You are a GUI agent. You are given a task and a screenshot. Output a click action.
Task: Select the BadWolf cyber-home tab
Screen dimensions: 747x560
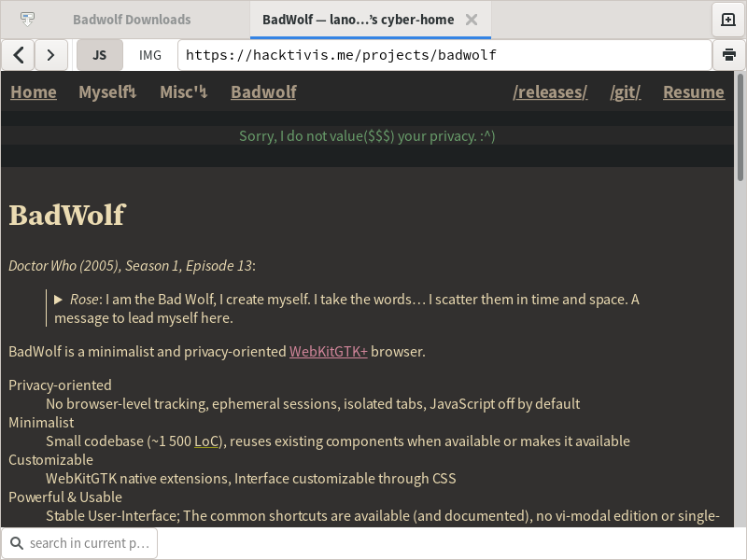(x=358, y=20)
